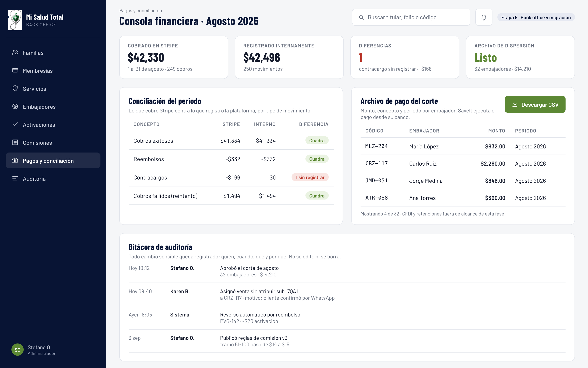
Task: Open the Membresías section
Action: click(53, 71)
